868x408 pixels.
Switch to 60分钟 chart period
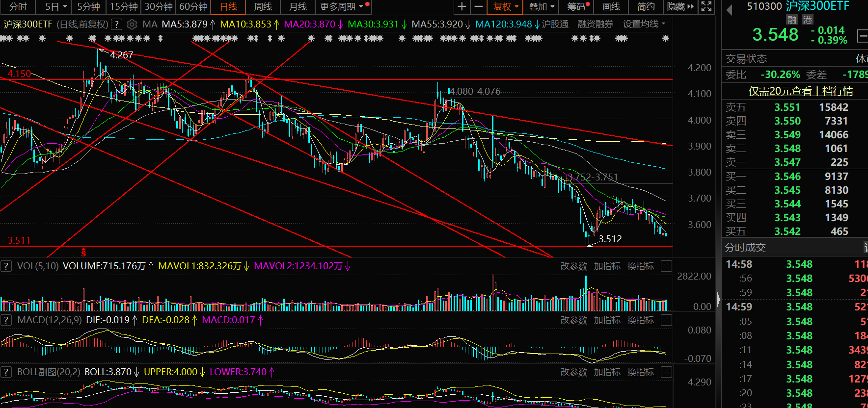coord(193,7)
